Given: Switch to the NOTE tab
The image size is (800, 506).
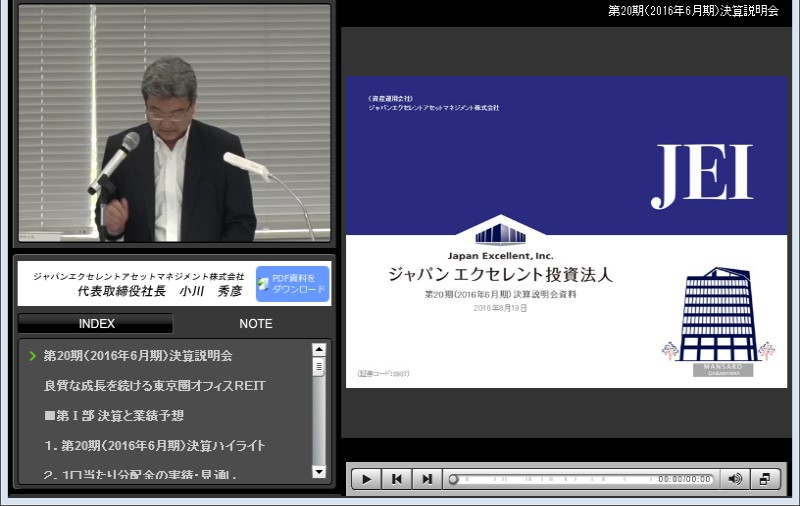Looking at the screenshot, I should click(256, 323).
